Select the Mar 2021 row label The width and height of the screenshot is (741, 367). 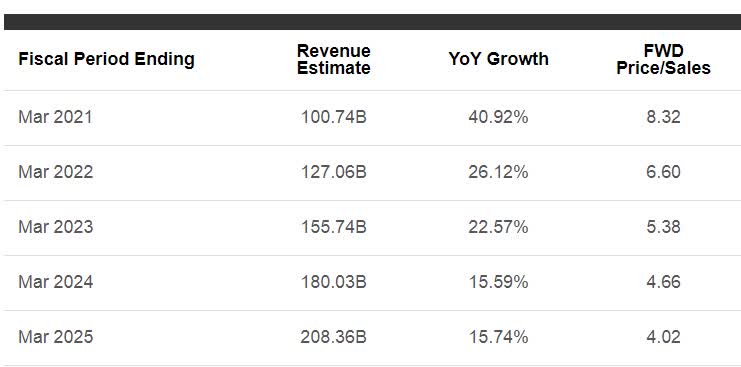point(55,117)
